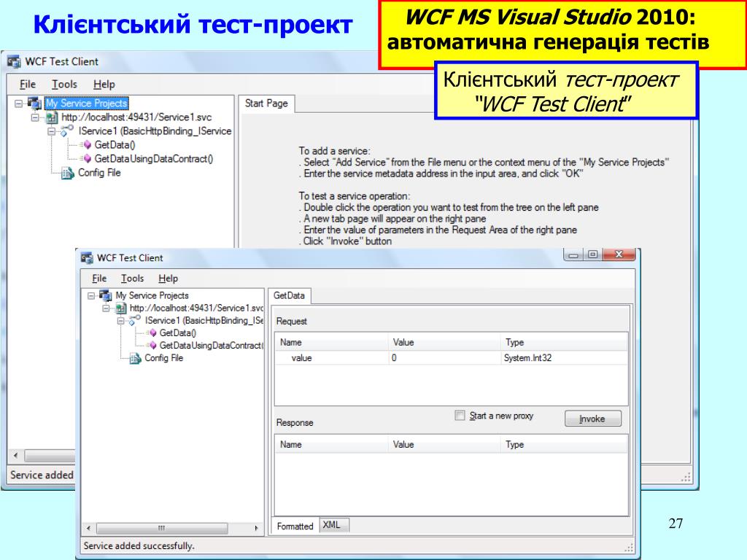Select the localhost:49431/Service1.svc label in front window
The image size is (747, 560).
click(x=197, y=308)
